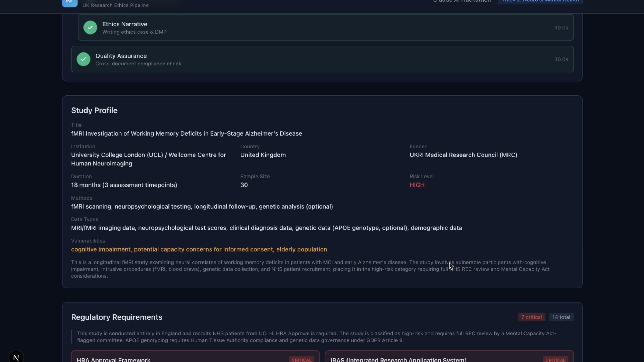Click the Study Profile heading
This screenshot has width=644, height=362.
pyautogui.click(x=94, y=110)
